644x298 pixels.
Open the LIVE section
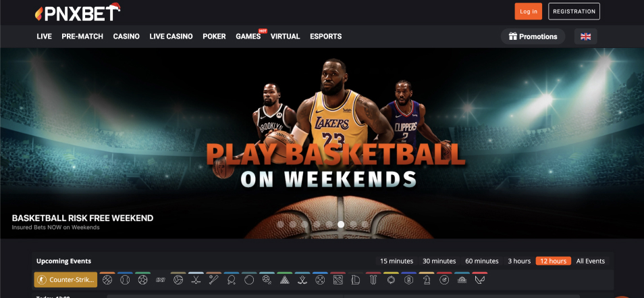point(45,36)
